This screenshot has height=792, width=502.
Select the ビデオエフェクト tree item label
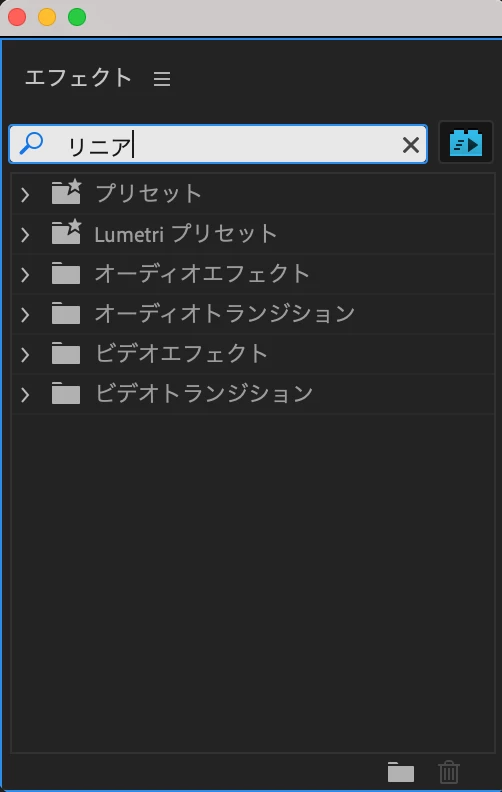click(181, 354)
